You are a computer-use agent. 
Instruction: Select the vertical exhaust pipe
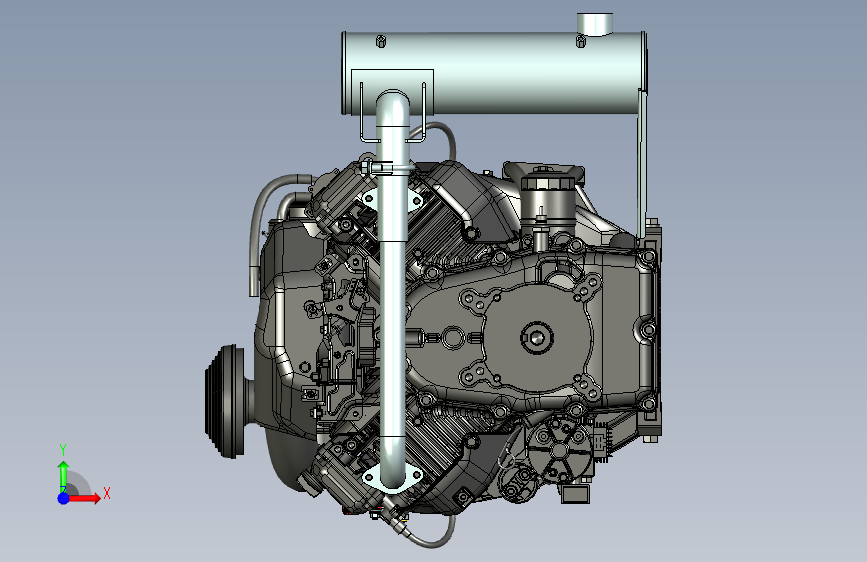[392, 288]
